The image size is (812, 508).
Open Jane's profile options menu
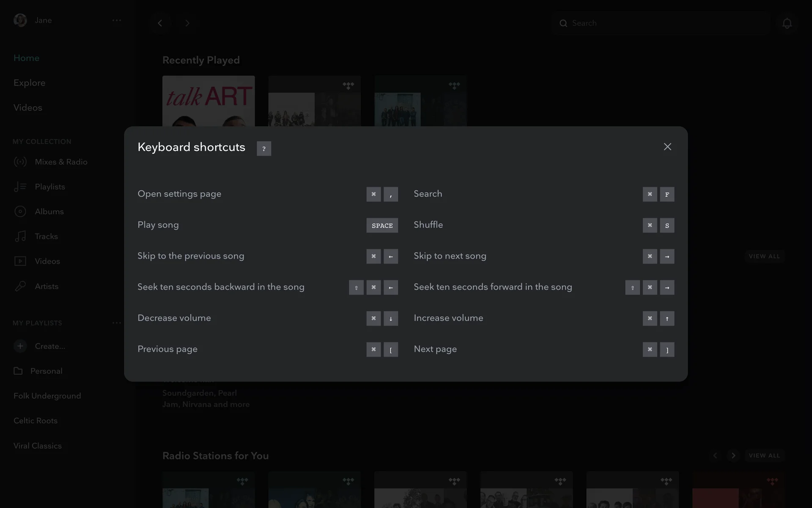pyautogui.click(x=117, y=20)
